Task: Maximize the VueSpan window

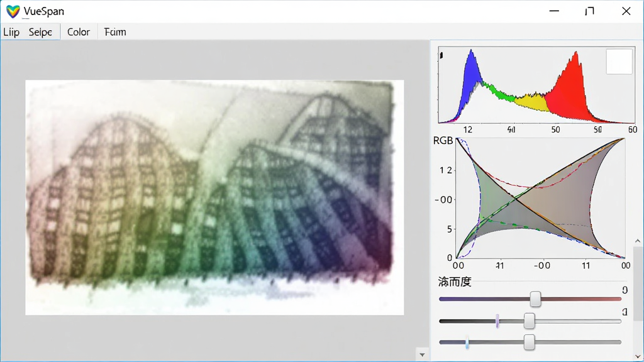Action: tap(589, 11)
